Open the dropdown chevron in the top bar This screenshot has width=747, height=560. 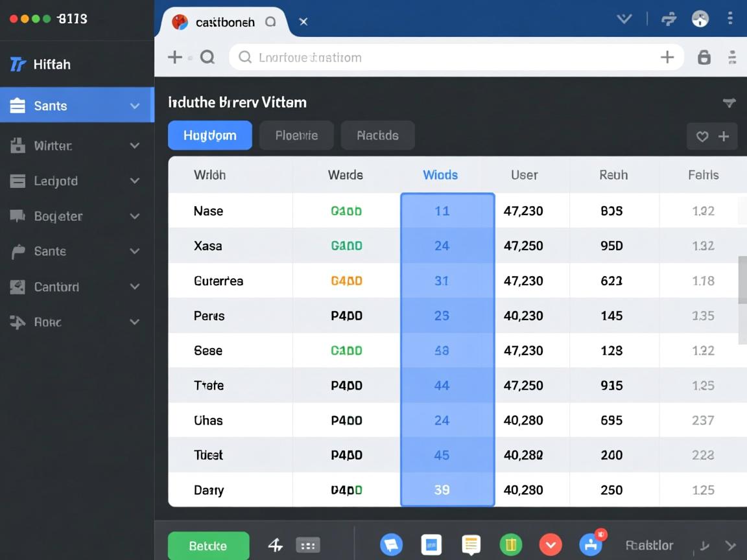click(x=624, y=19)
